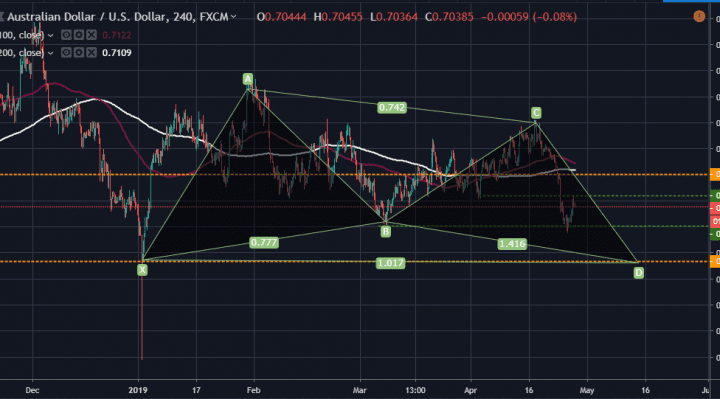Screen dimensions: 720x399
Task: Select the D point label of the pattern
Action: coord(639,273)
